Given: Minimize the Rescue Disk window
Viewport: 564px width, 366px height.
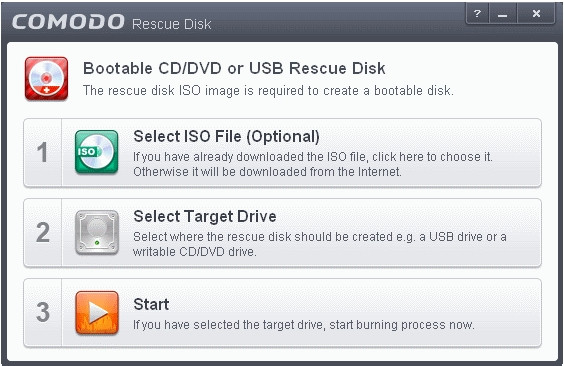Looking at the screenshot, I should [502, 14].
